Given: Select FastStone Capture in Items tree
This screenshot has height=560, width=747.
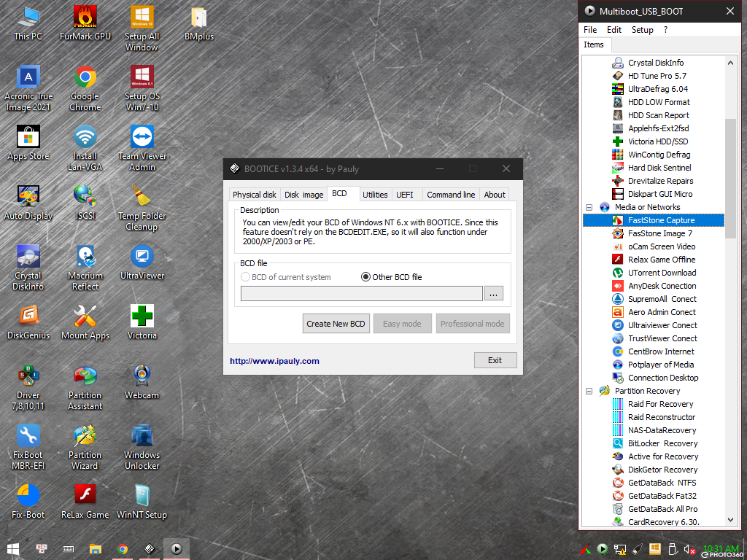Looking at the screenshot, I should click(661, 220).
